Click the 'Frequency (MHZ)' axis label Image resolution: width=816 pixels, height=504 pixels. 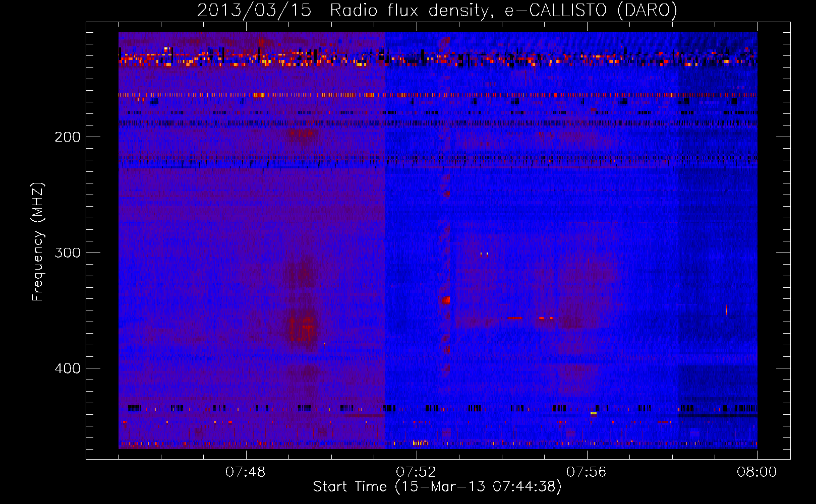38,242
